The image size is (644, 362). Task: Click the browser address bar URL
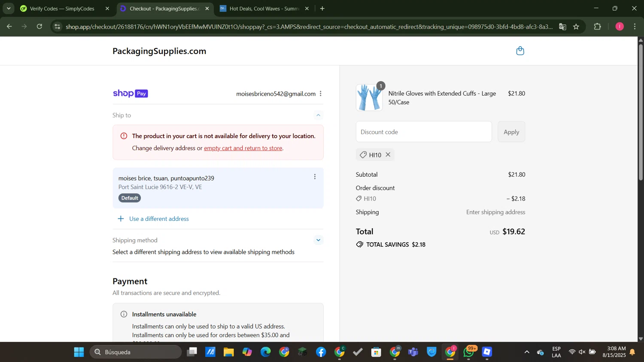[x=309, y=27]
